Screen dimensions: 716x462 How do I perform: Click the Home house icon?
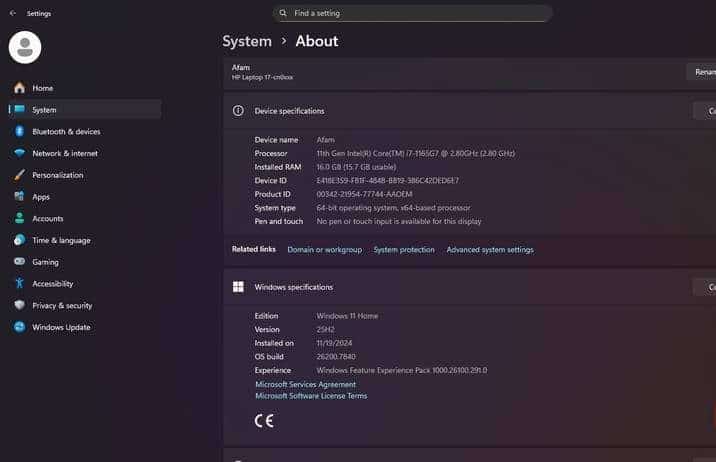(19, 88)
